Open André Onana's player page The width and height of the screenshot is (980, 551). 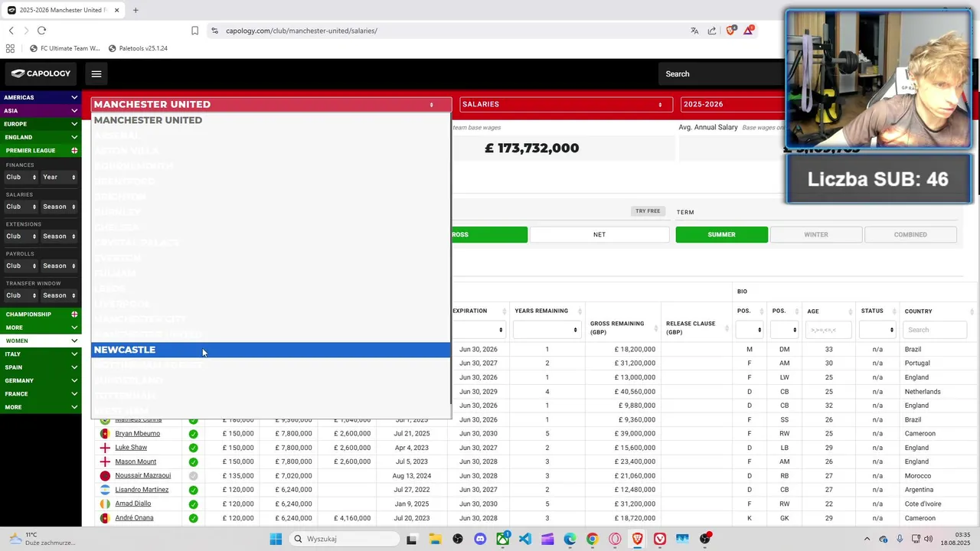[x=134, y=518]
